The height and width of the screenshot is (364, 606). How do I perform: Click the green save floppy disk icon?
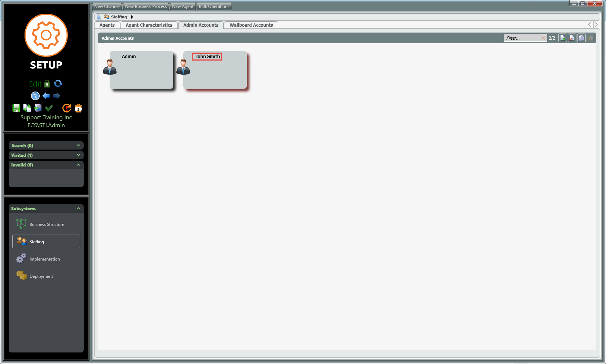[16, 108]
